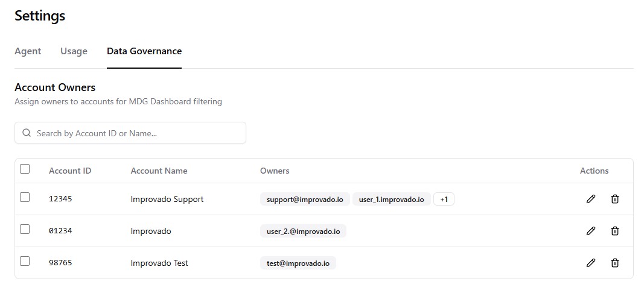The width and height of the screenshot is (644, 293).
Task: Select the Data Governance tab
Action: click(144, 51)
